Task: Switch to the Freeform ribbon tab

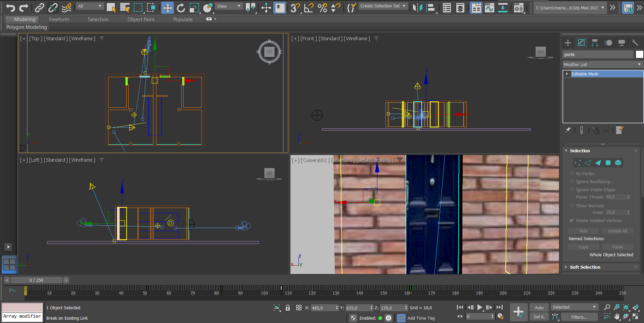Action: click(59, 19)
